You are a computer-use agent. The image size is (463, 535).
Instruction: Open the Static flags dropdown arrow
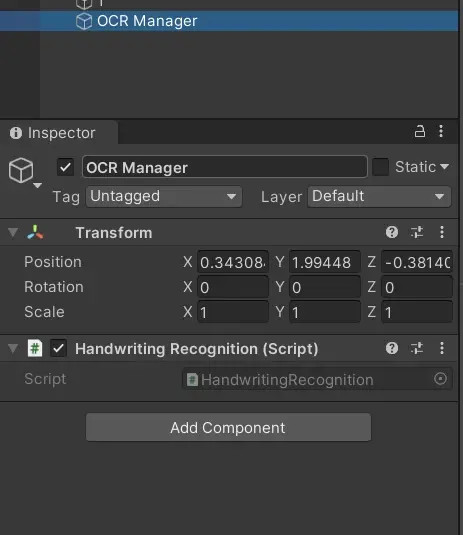coord(444,167)
